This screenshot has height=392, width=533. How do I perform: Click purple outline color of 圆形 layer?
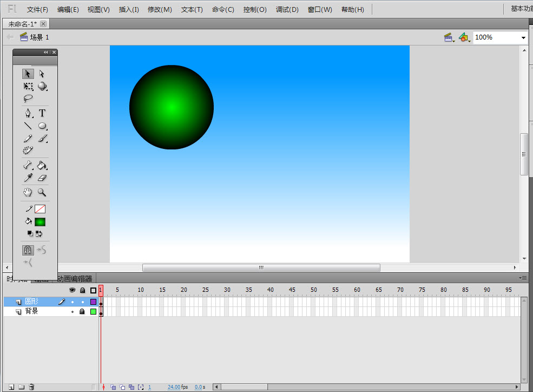93,302
